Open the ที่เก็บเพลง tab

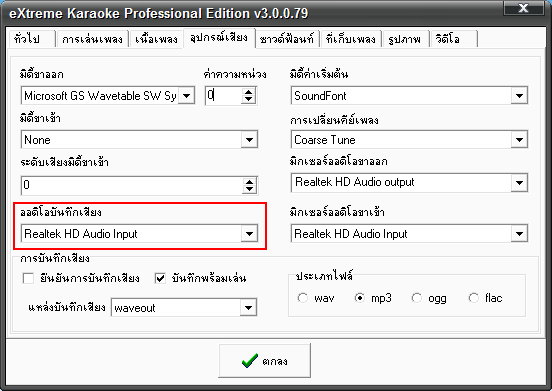click(x=351, y=39)
